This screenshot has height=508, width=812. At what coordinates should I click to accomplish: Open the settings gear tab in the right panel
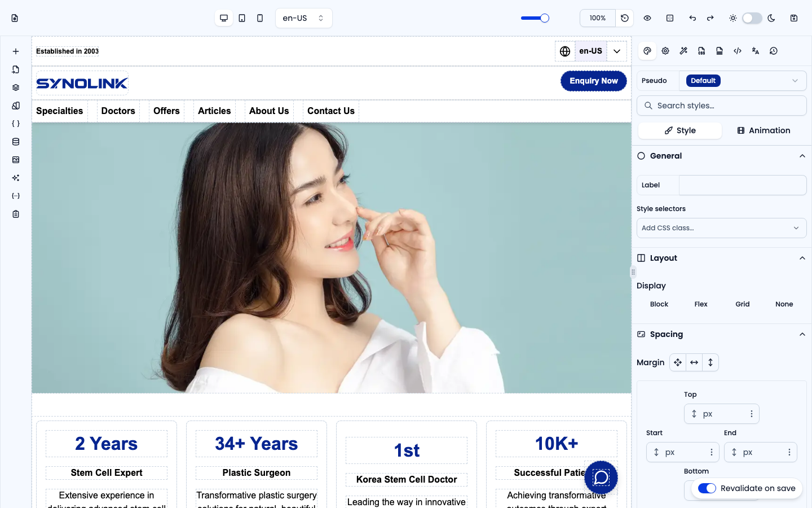click(665, 51)
